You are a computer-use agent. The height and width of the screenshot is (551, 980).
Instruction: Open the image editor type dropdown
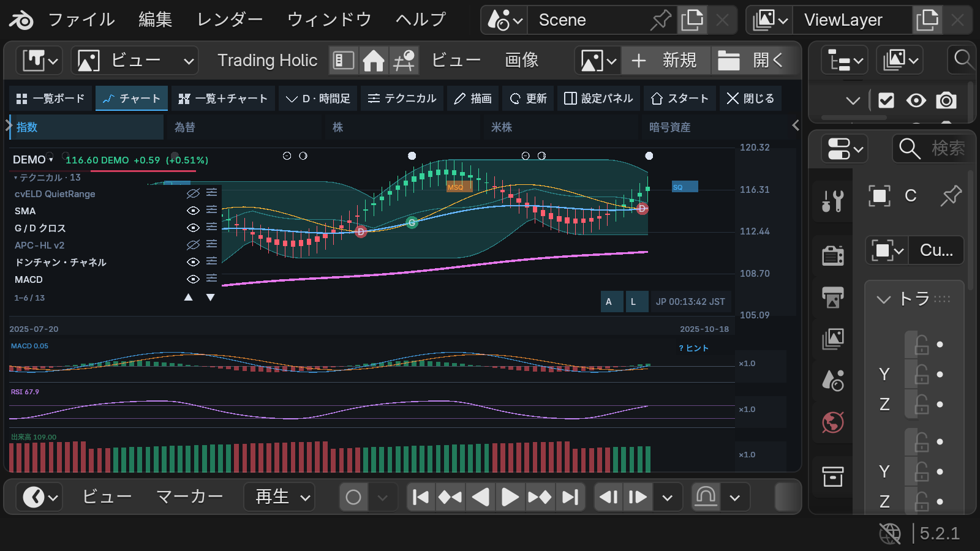[x=40, y=61]
